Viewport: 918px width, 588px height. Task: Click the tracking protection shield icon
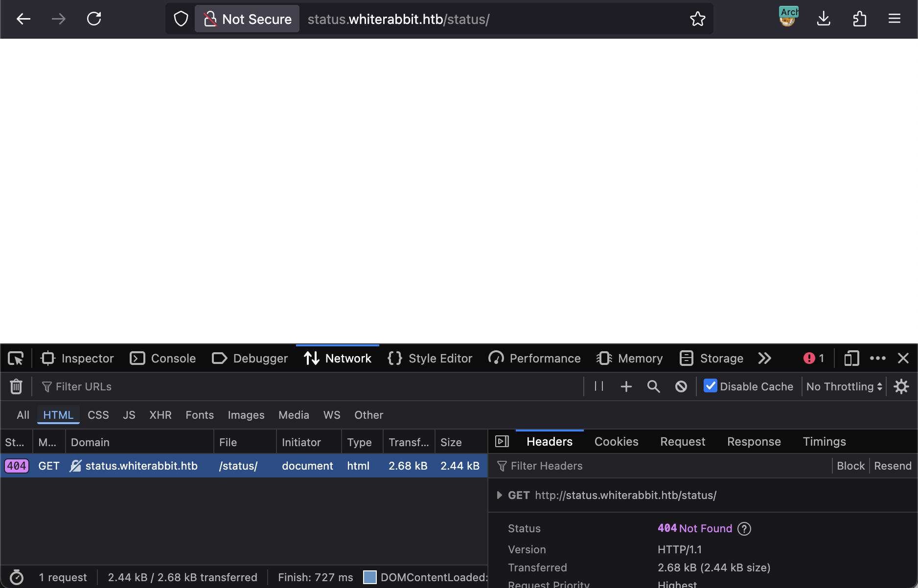pyautogui.click(x=181, y=19)
